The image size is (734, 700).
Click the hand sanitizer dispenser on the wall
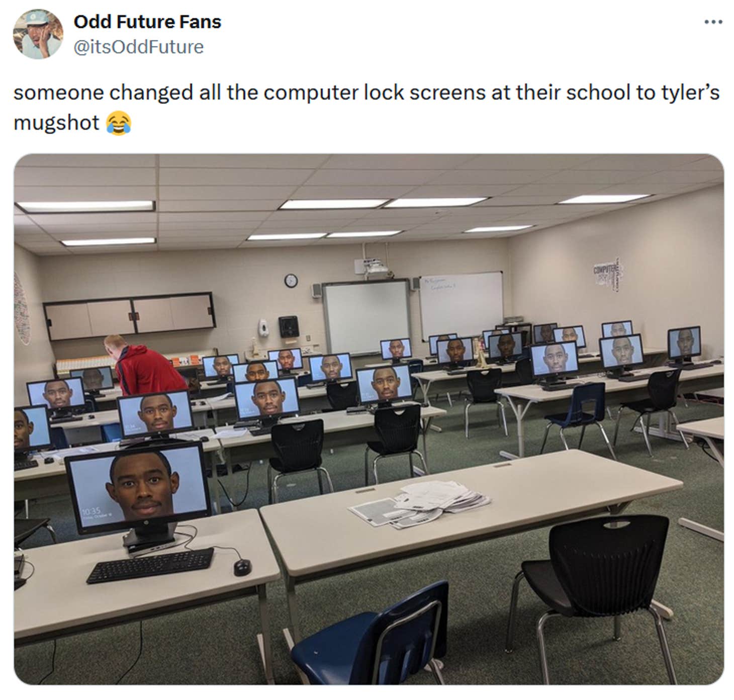[263, 327]
